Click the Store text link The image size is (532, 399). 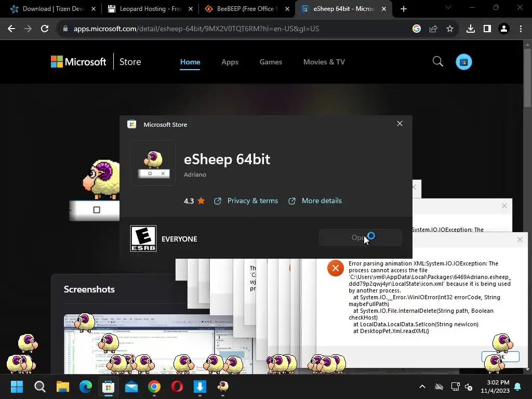tap(130, 62)
